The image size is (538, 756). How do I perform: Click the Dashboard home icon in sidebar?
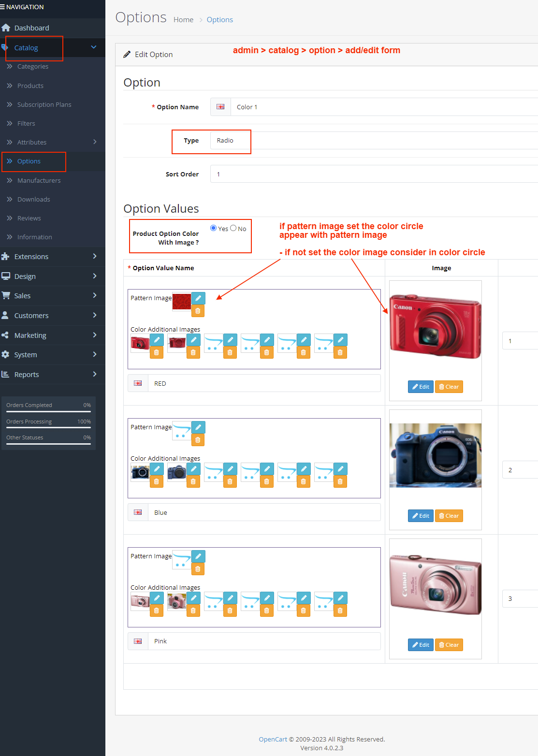6,28
